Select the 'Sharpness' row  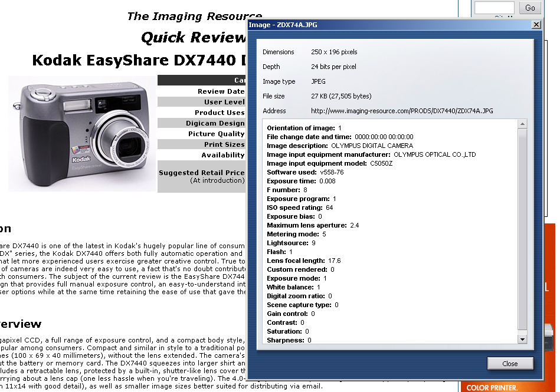[289, 340]
